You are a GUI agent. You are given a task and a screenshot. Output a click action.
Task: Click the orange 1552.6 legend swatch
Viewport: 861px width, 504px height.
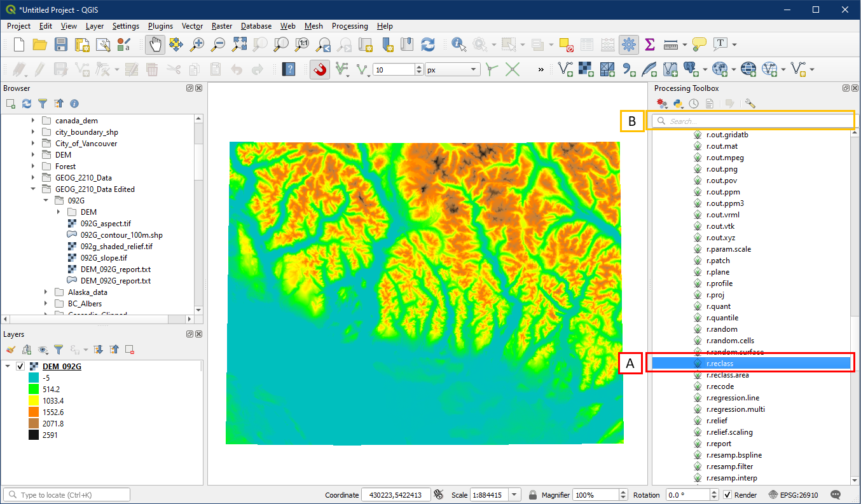(x=34, y=412)
